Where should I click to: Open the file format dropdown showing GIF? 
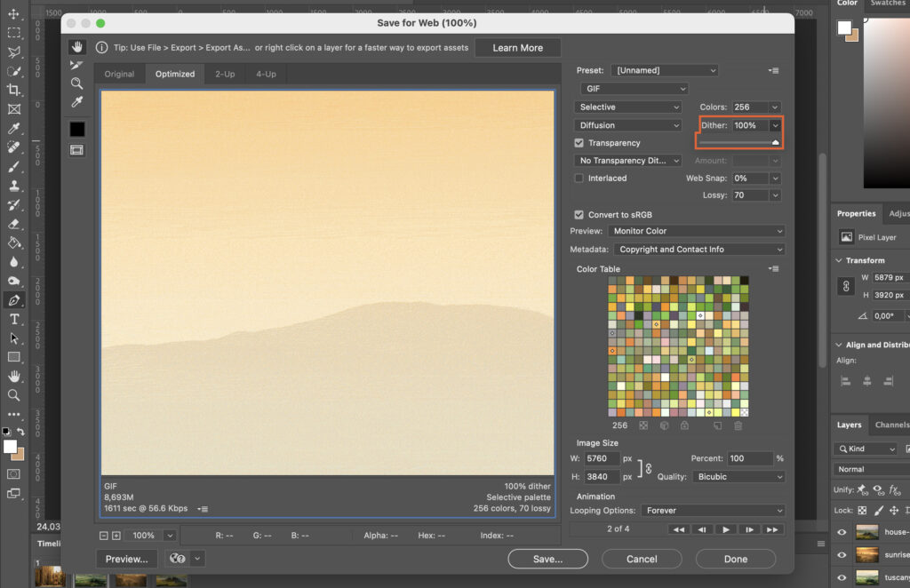pyautogui.click(x=634, y=88)
